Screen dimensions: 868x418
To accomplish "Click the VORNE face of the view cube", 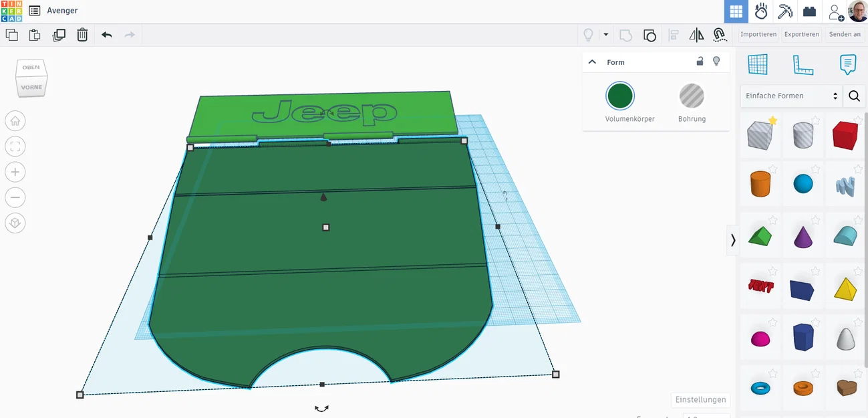I will coord(31,87).
